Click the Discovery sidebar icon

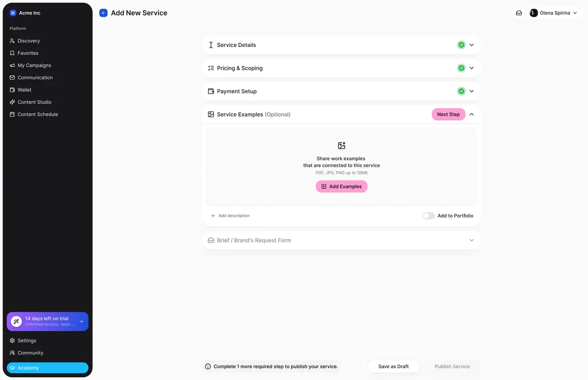pos(12,41)
